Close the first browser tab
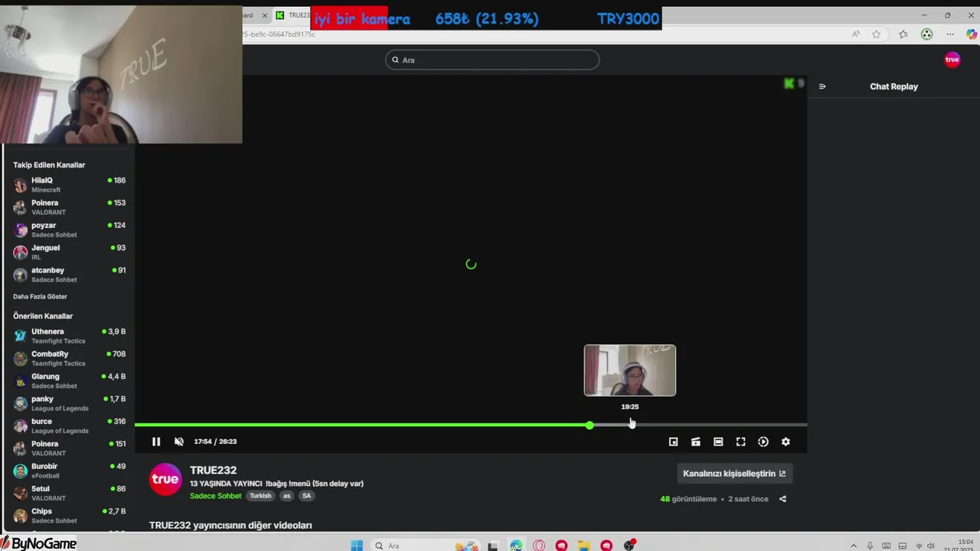 tap(265, 15)
